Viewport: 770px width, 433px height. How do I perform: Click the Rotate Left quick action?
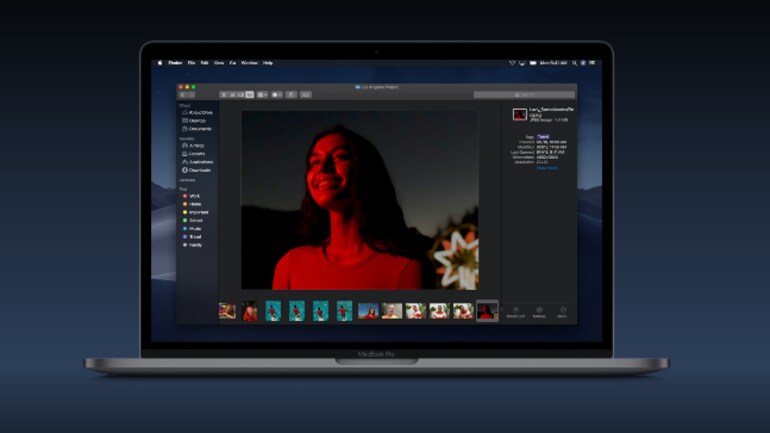click(x=516, y=311)
